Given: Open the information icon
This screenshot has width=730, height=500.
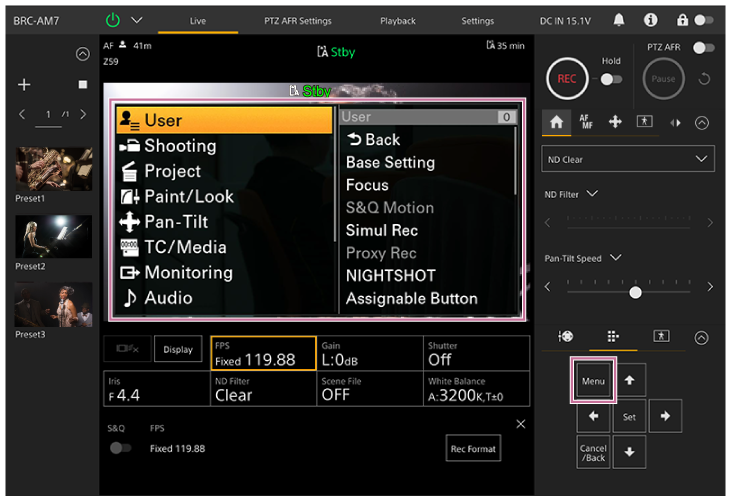Looking at the screenshot, I should pyautogui.click(x=651, y=20).
